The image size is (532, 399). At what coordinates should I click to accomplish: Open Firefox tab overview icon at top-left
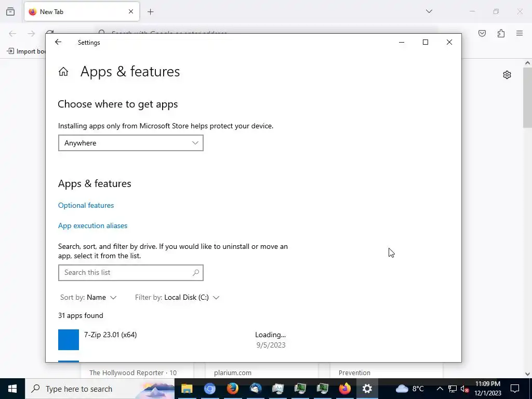point(10,11)
